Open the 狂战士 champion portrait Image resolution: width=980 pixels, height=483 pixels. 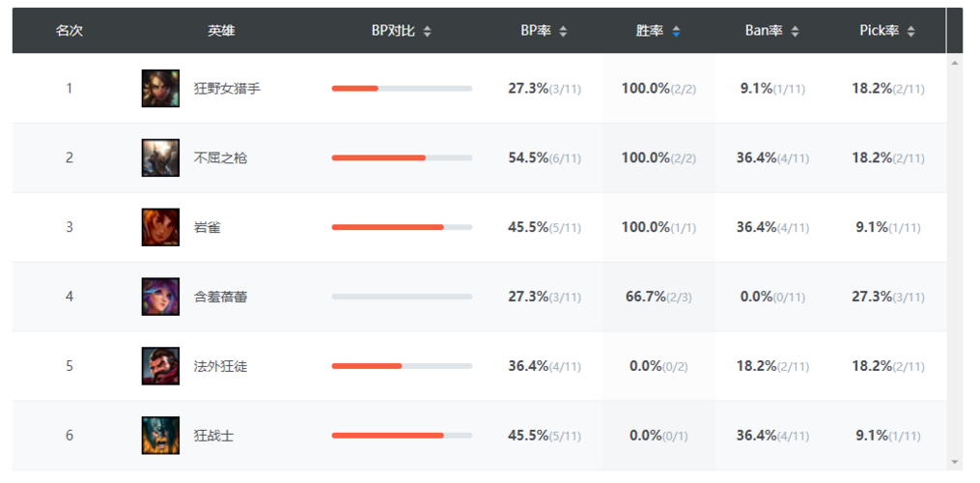pyautogui.click(x=160, y=436)
